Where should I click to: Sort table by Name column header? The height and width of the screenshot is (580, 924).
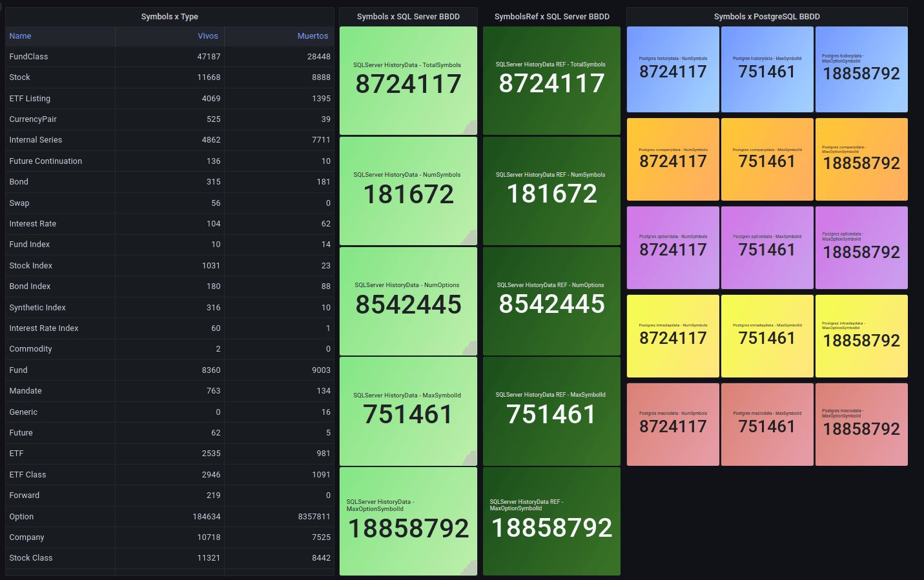click(20, 36)
